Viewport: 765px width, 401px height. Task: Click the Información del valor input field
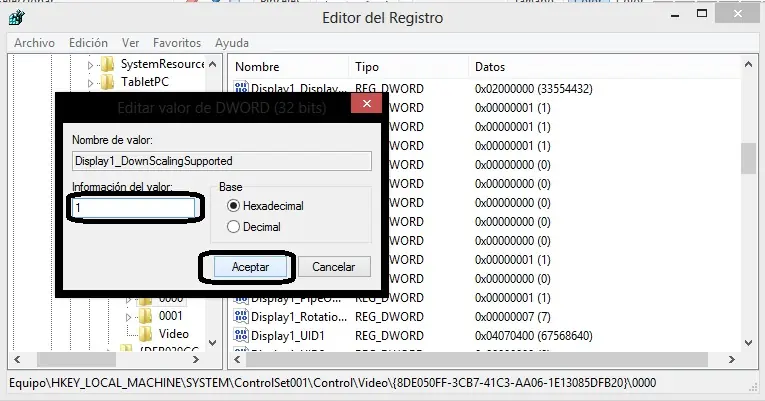point(133,208)
